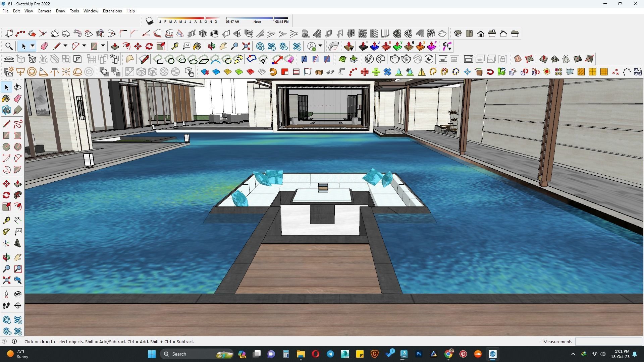
Task: Toggle shadows display button
Action: (x=149, y=21)
